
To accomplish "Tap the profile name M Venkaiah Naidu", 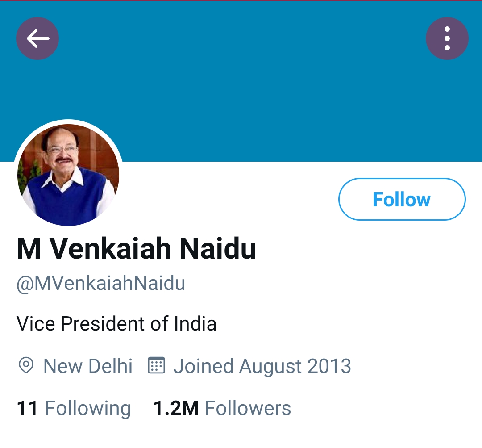I will click(x=136, y=249).
